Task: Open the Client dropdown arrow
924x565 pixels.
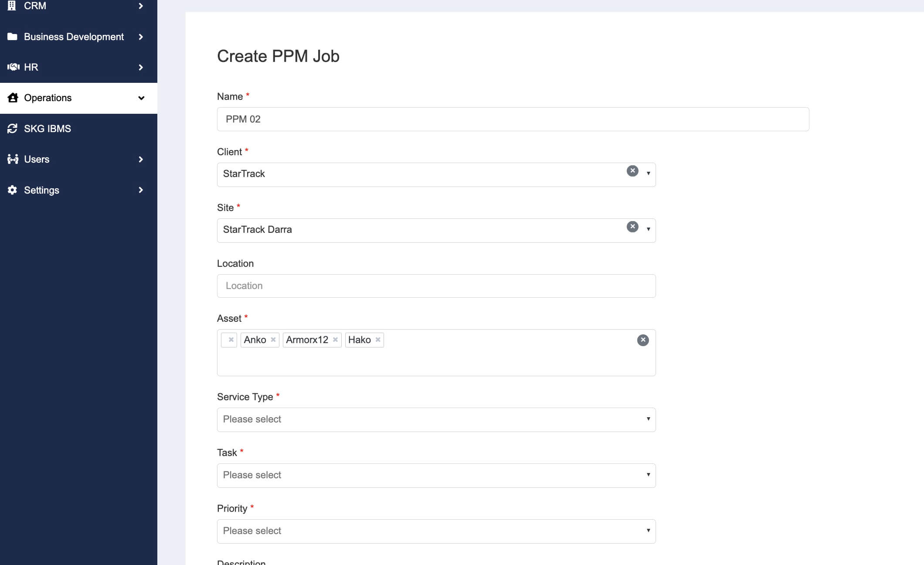Action: tap(649, 174)
